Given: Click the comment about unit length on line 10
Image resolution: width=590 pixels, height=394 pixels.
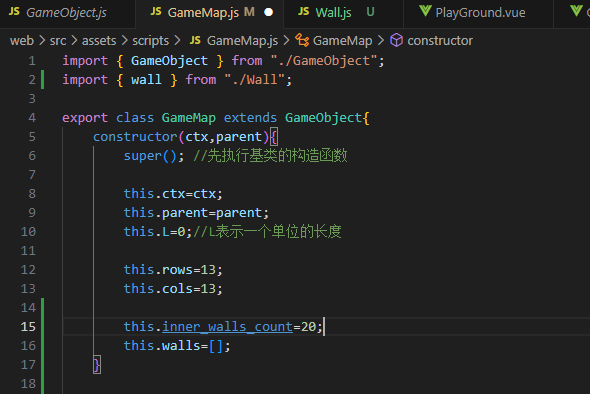Looking at the screenshot, I should click(x=267, y=231).
